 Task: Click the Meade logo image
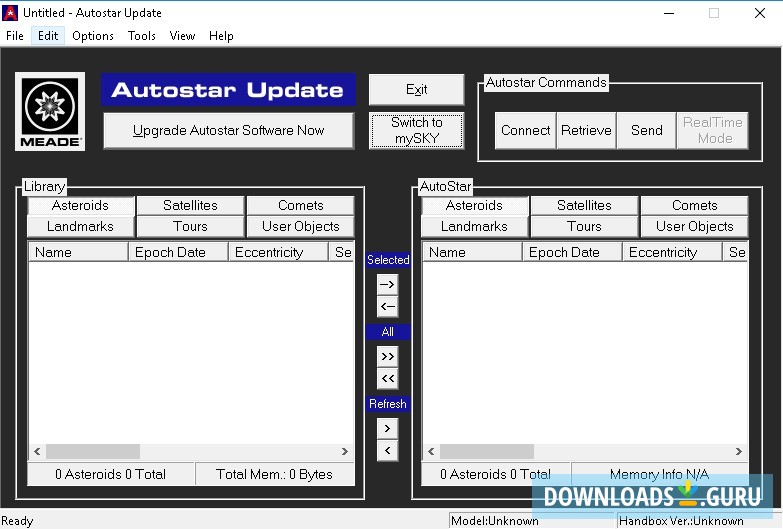pyautogui.click(x=50, y=111)
